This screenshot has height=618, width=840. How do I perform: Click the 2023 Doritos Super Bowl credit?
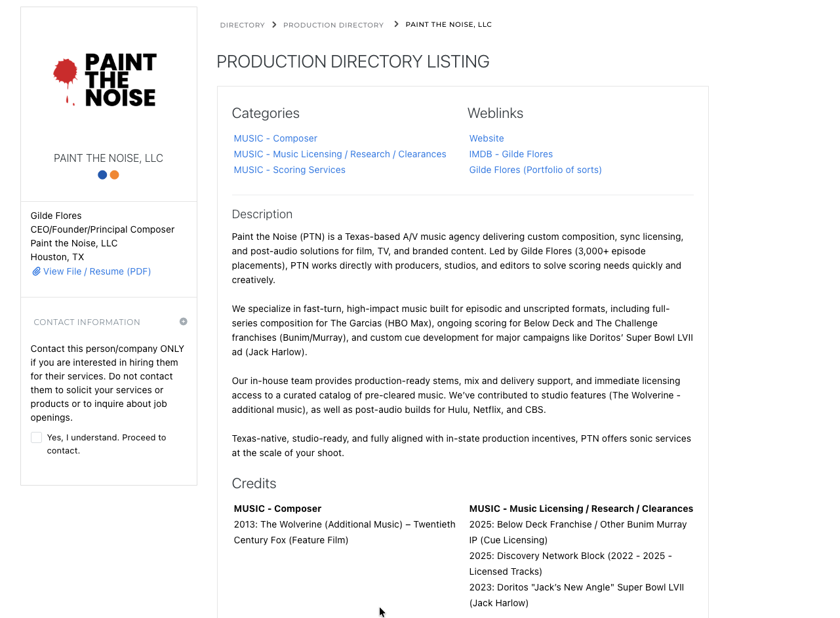(x=576, y=595)
